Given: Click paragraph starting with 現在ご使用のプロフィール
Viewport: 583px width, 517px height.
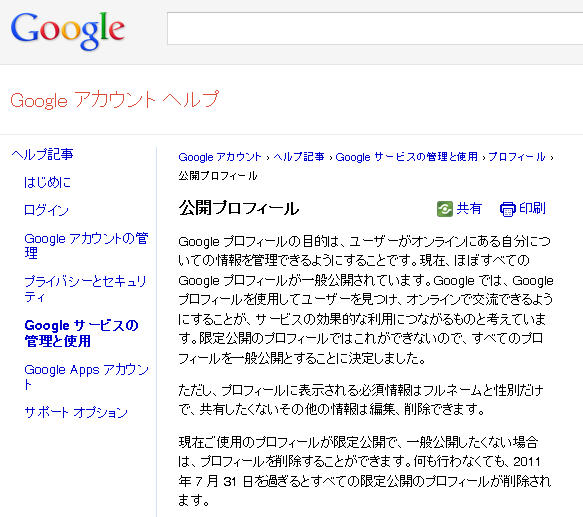Looking at the screenshot, I should pos(365,471).
